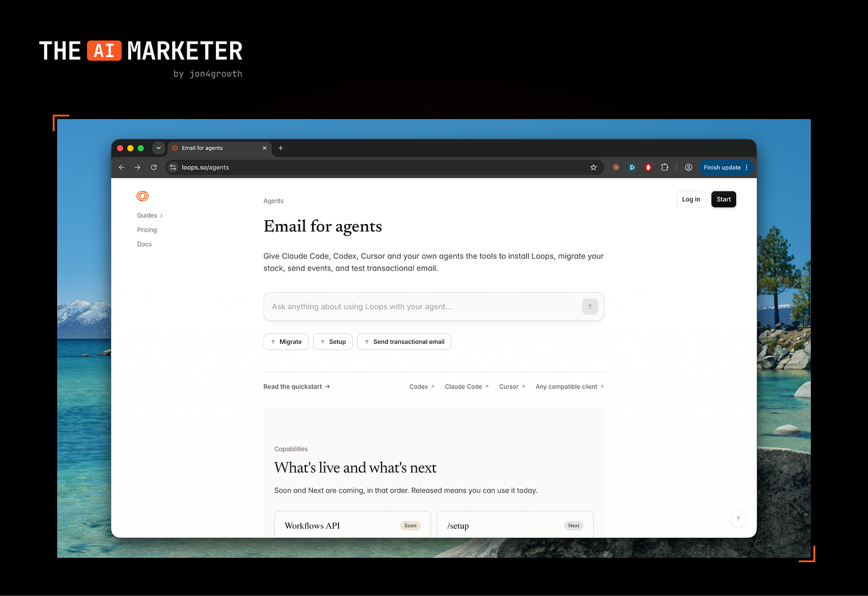Click the Log in button
Image resolution: width=868 pixels, height=596 pixels.
point(691,199)
